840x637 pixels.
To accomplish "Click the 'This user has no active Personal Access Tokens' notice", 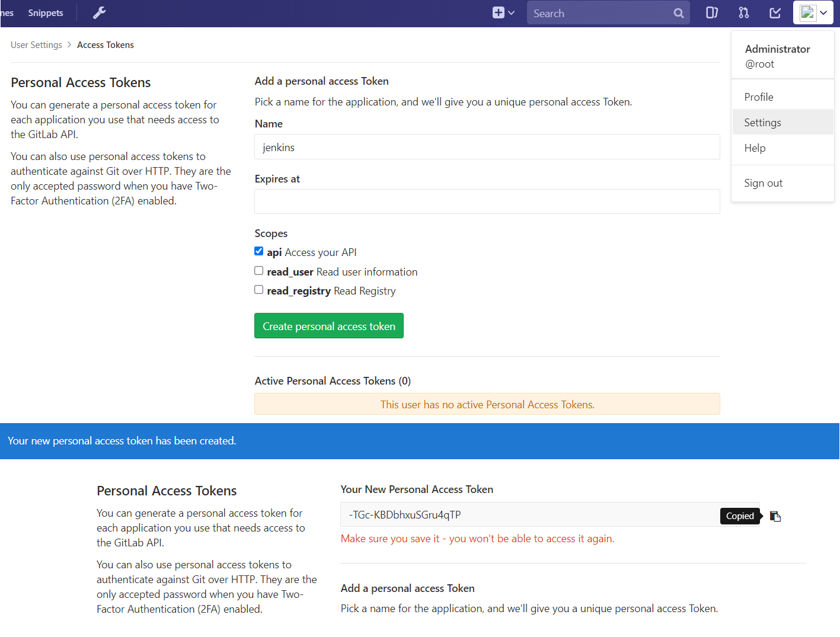I will coord(487,404).
